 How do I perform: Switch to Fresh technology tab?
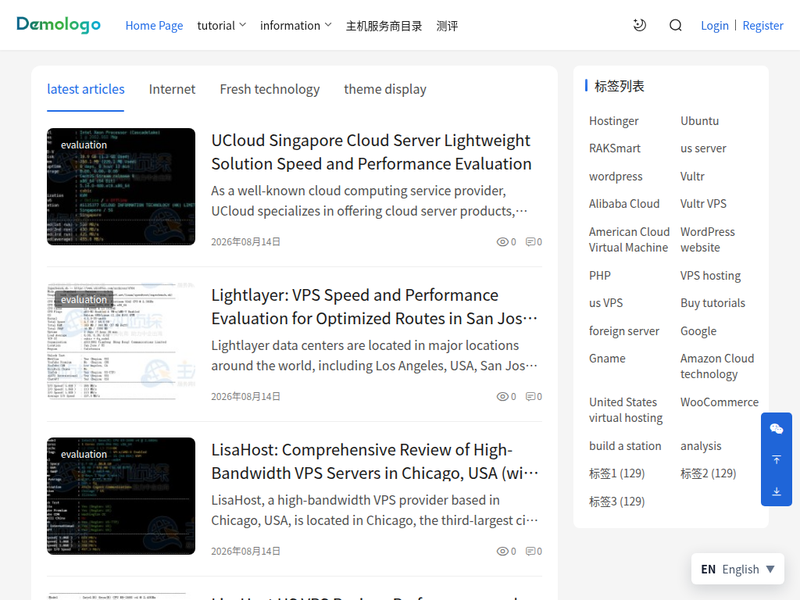269,89
